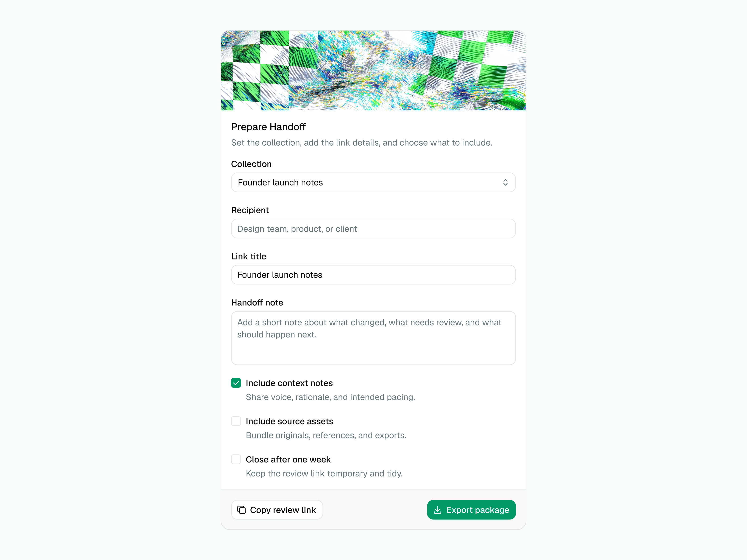Open the Collection dropdown
Viewport: 747px width, 560px height.
(373, 183)
